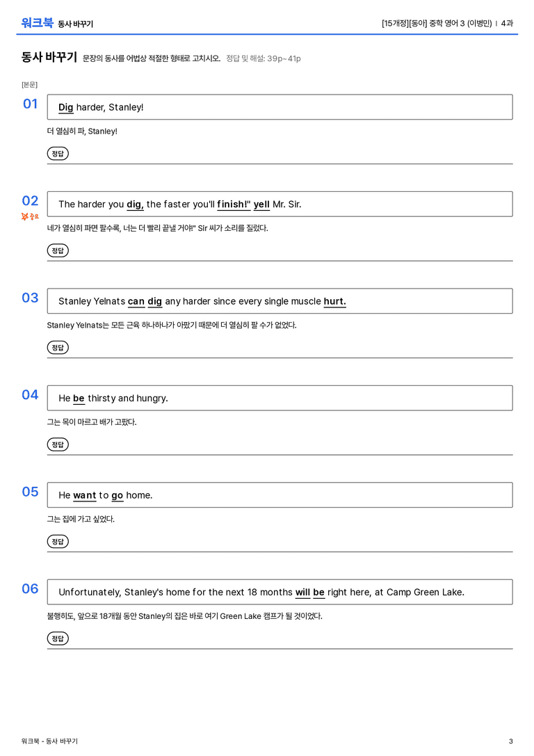Click the orange 중요 star marker
The height and width of the screenshot is (756, 534).
pyautogui.click(x=30, y=217)
